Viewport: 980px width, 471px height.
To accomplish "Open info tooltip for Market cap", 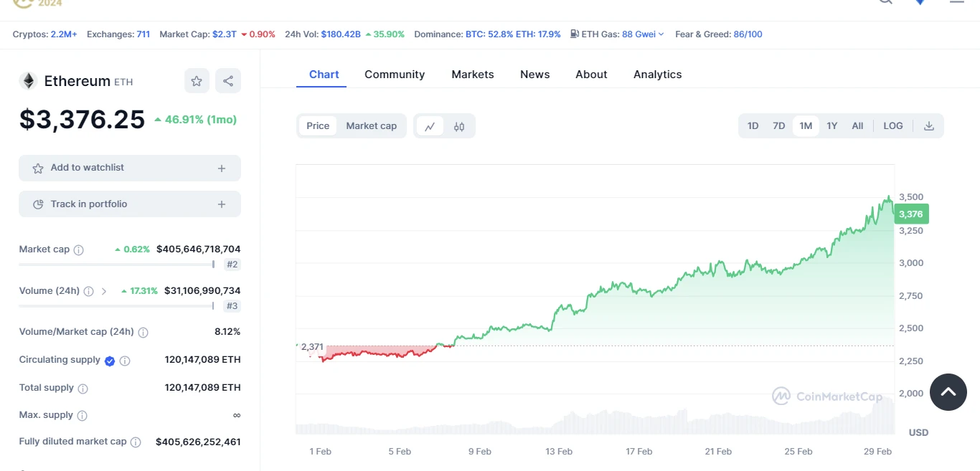I will [79, 250].
